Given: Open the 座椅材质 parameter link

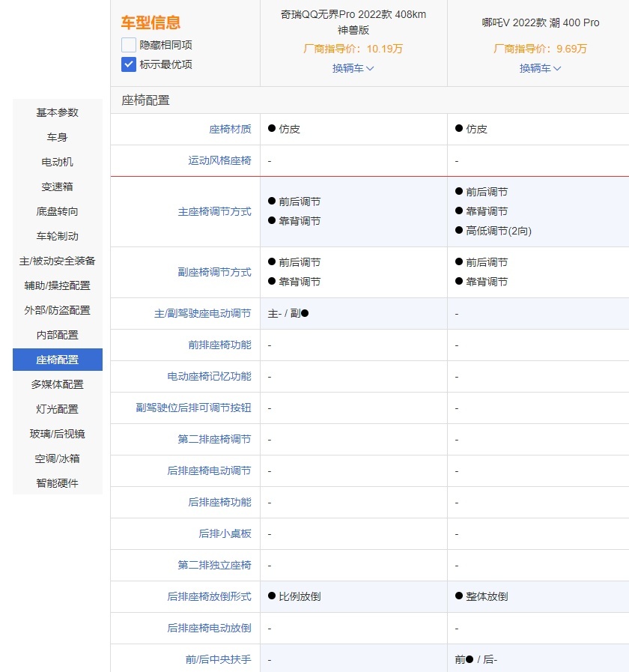Looking at the screenshot, I should pyautogui.click(x=230, y=129).
